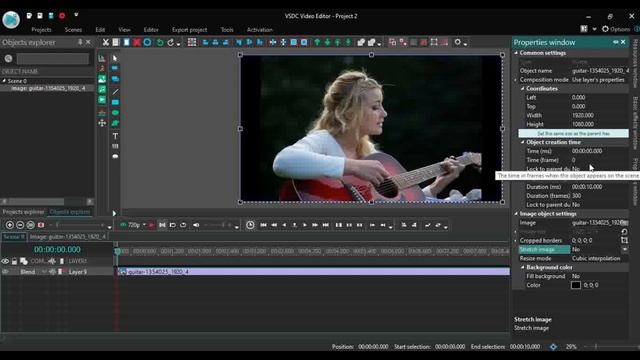The height and width of the screenshot is (360, 640).
Task: Click the red X delete icon
Action: tap(137, 42)
